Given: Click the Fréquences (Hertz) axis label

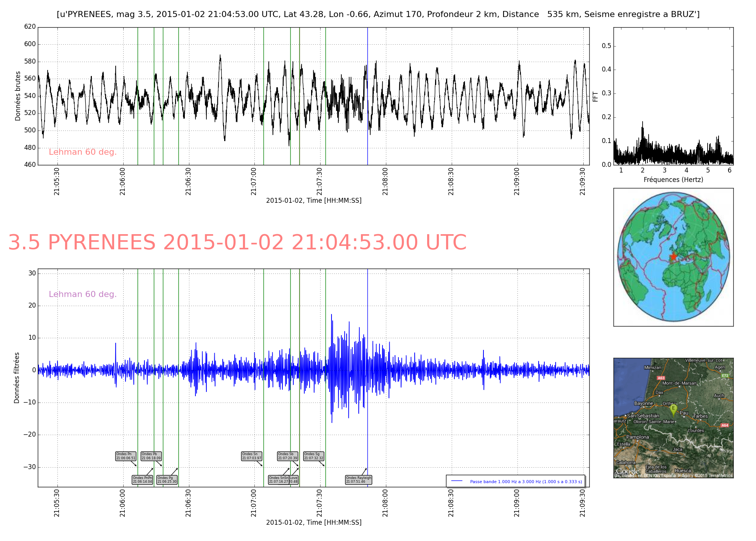Looking at the screenshot, I should point(673,180).
